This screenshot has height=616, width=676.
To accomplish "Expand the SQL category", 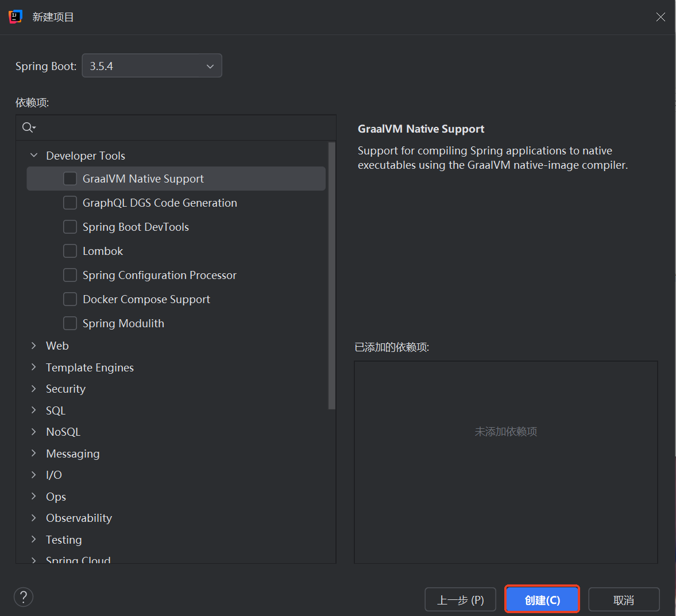I will (34, 410).
